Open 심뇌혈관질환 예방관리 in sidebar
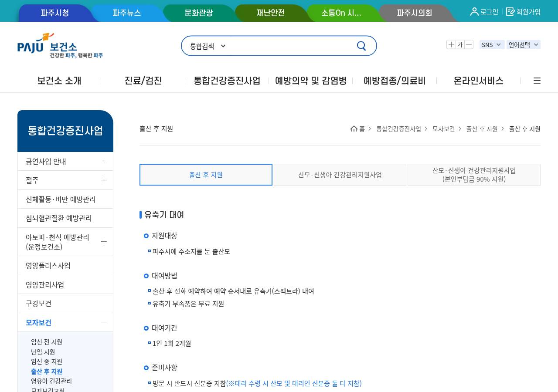The width and height of the screenshot is (558, 392). point(65,218)
